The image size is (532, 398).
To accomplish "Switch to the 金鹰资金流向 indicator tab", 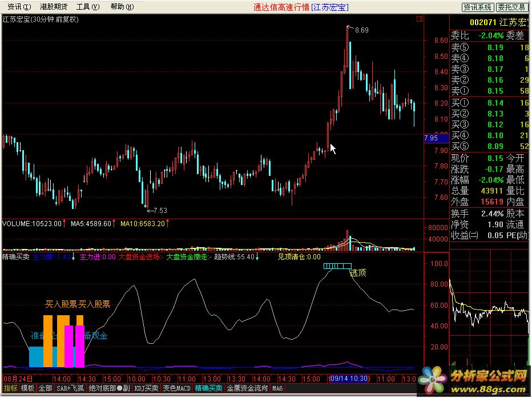I will click(247, 388).
